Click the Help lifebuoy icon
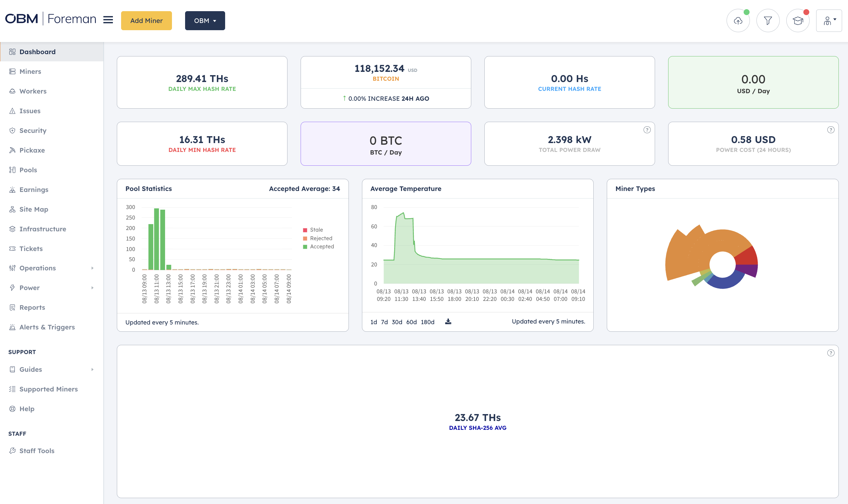The image size is (848, 504). pos(12,409)
